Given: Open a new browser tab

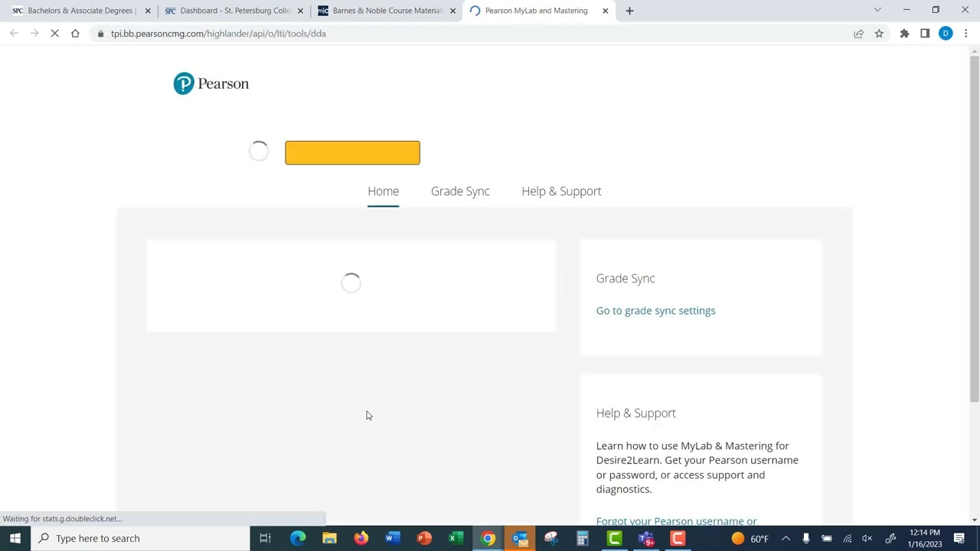Looking at the screenshot, I should [x=629, y=11].
